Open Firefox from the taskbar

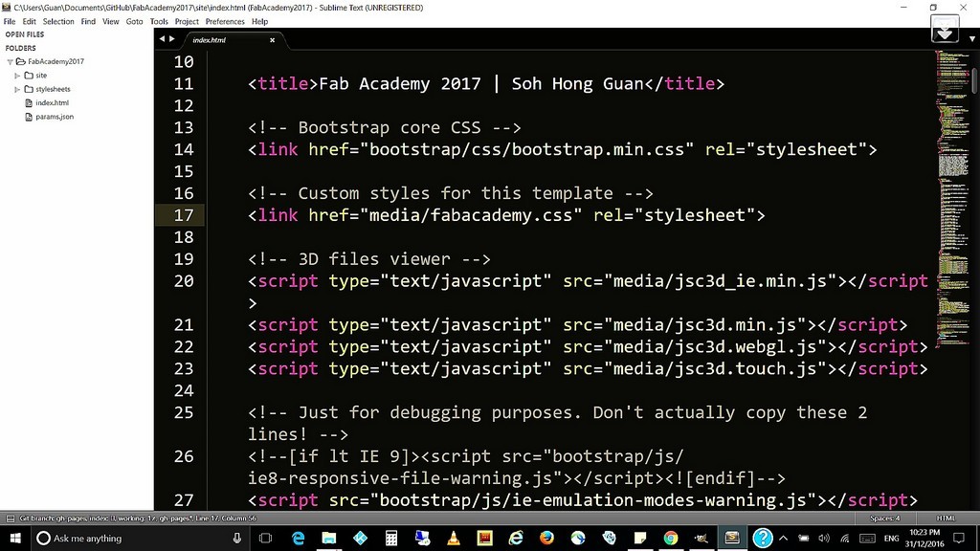point(546,538)
